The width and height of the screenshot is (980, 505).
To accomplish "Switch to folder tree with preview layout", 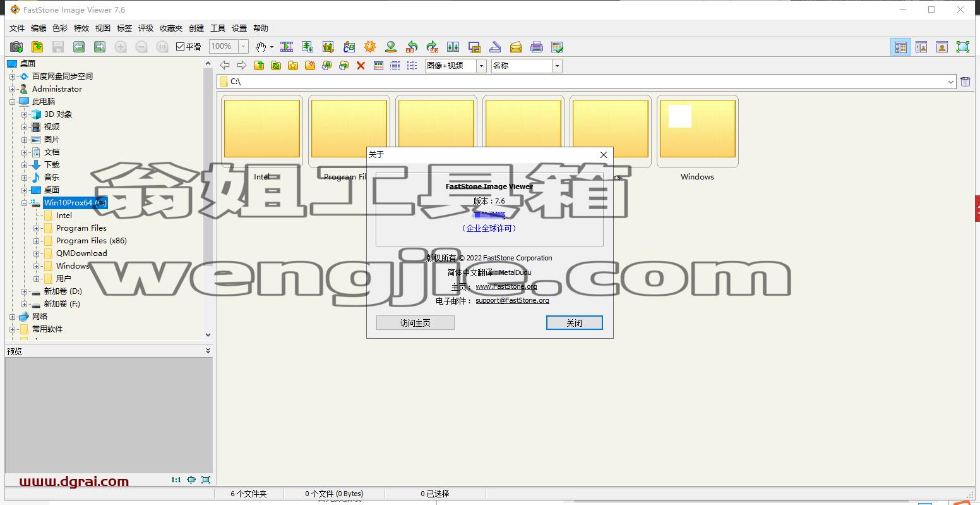I will pyautogui.click(x=921, y=47).
